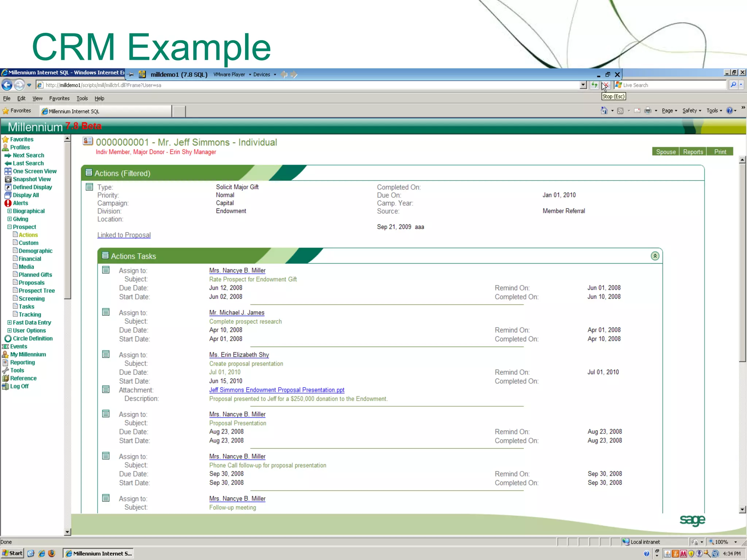Click the Favorites star button in toolbar
The height and width of the screenshot is (560, 747).
(16, 111)
